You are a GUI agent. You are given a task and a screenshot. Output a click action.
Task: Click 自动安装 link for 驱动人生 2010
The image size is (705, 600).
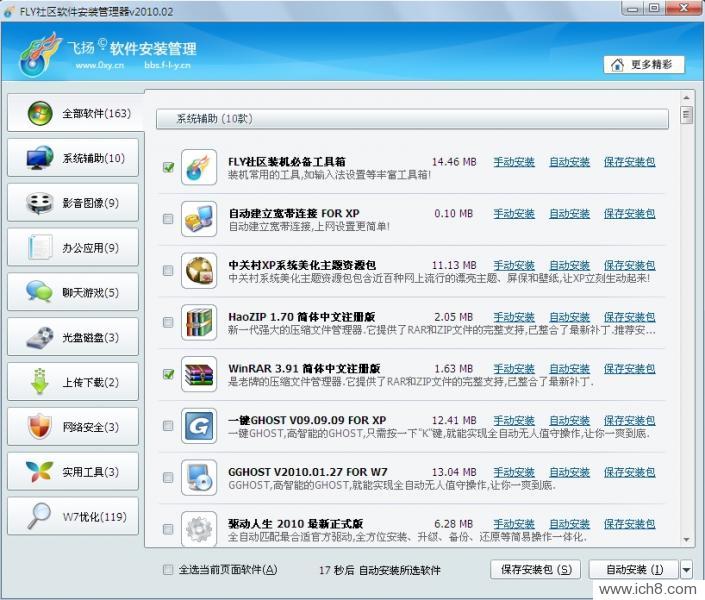[570, 524]
